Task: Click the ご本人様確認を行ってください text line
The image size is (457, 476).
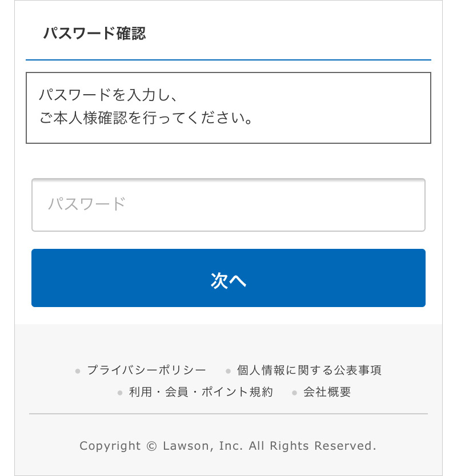Action: point(146,118)
